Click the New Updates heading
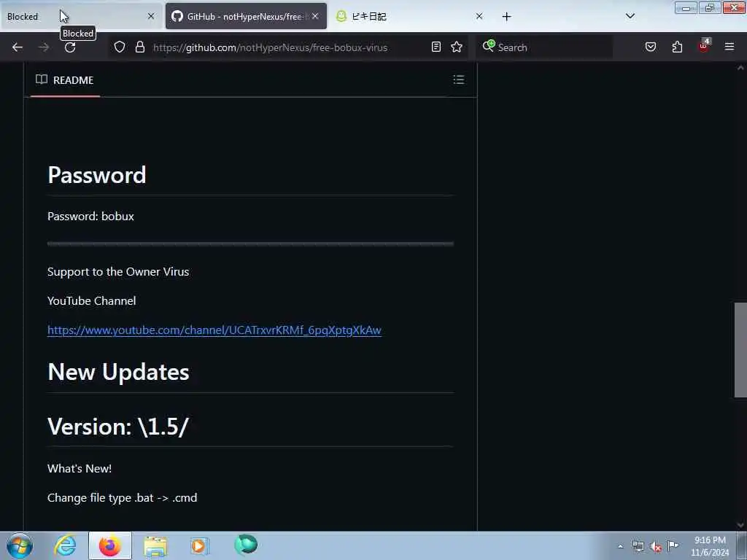 tap(118, 372)
